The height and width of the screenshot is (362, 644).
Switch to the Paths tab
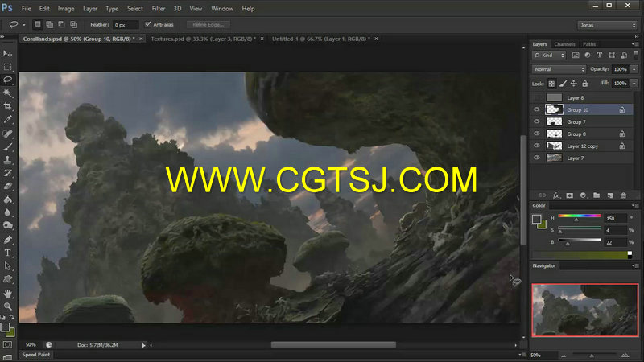tap(589, 44)
